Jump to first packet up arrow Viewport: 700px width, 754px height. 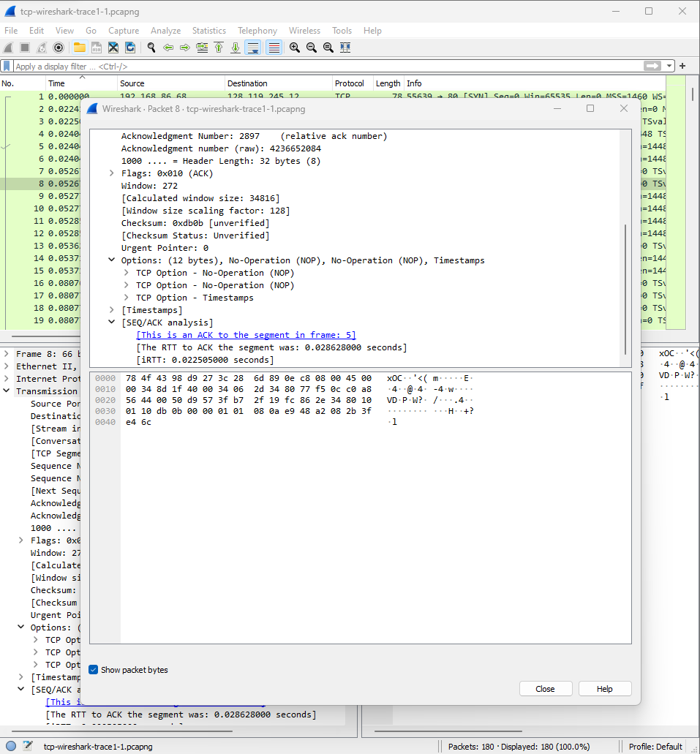219,48
